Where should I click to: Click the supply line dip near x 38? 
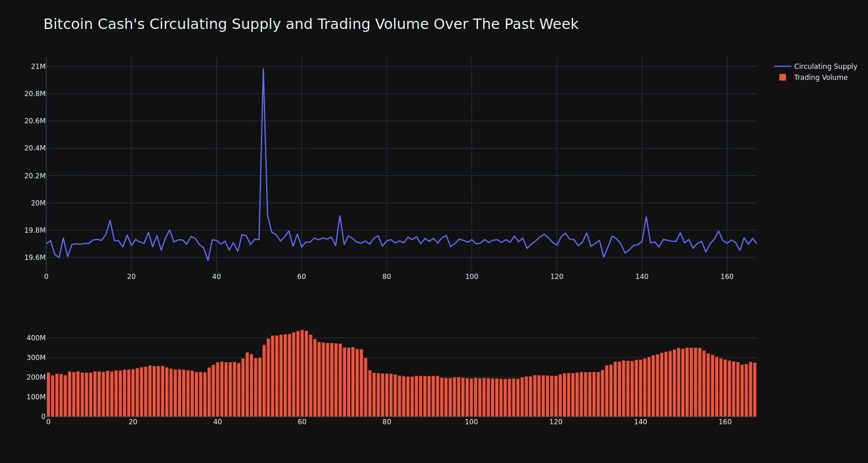[208, 260]
